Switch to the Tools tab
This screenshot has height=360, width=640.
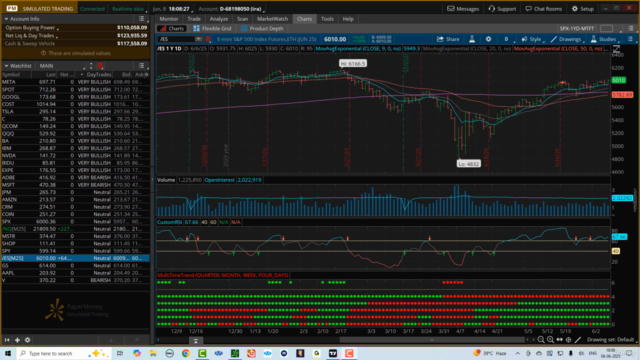pyautogui.click(x=327, y=19)
